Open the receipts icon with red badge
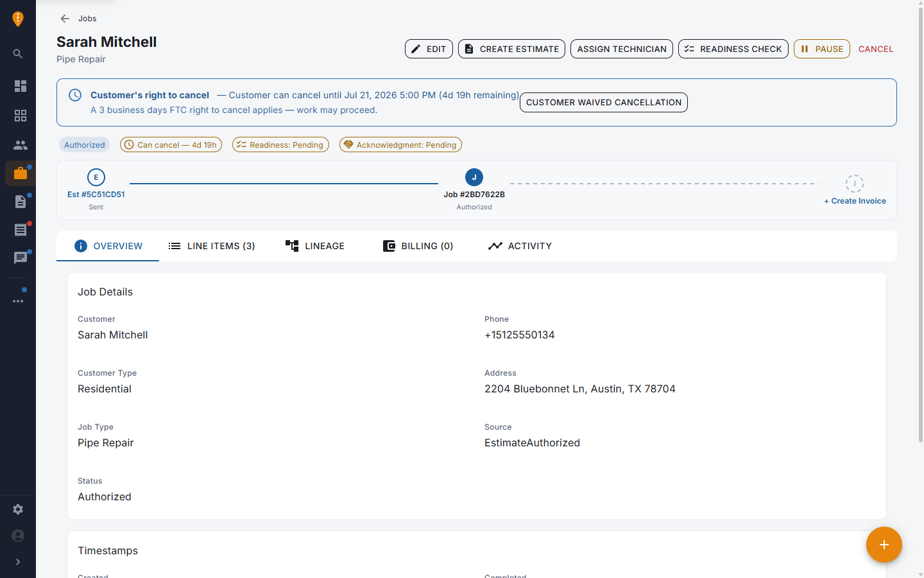This screenshot has height=578, width=924. tap(21, 230)
